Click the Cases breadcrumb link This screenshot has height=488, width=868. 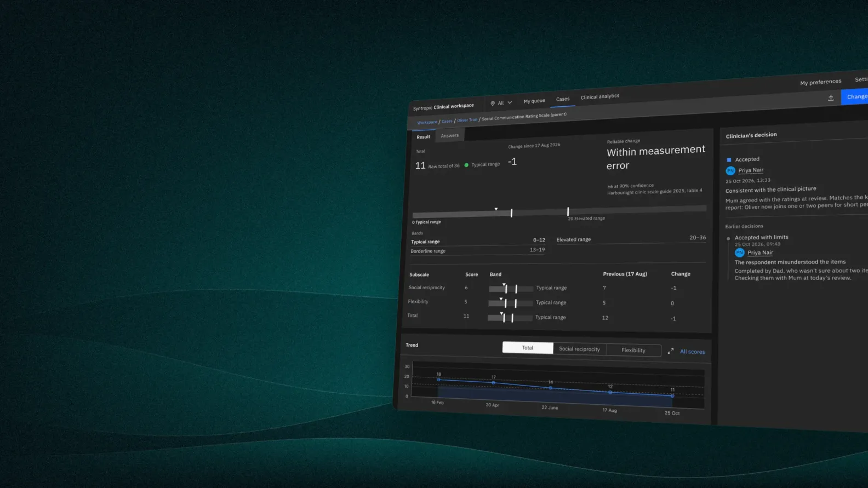click(x=447, y=122)
